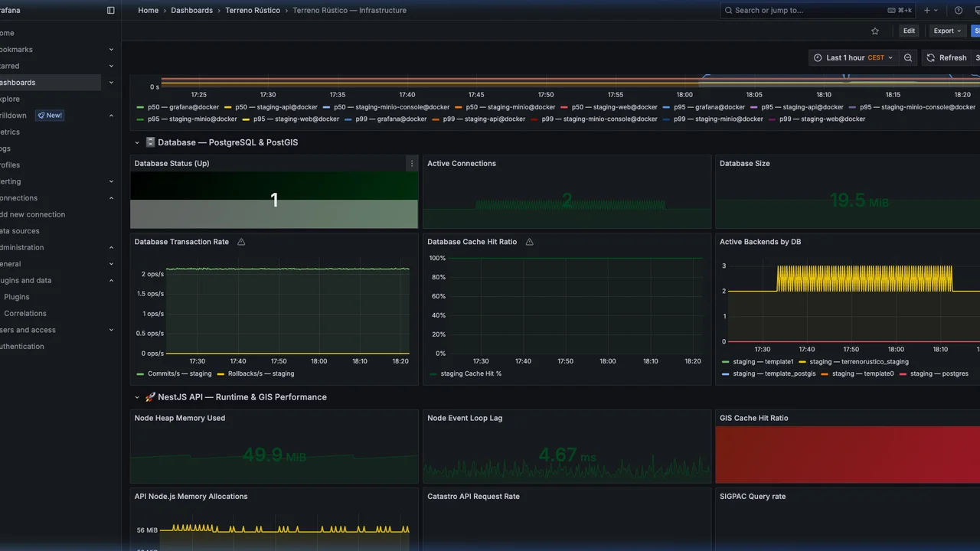The image size is (980, 551).
Task: Click the Database Status value 1
Action: pos(274,201)
